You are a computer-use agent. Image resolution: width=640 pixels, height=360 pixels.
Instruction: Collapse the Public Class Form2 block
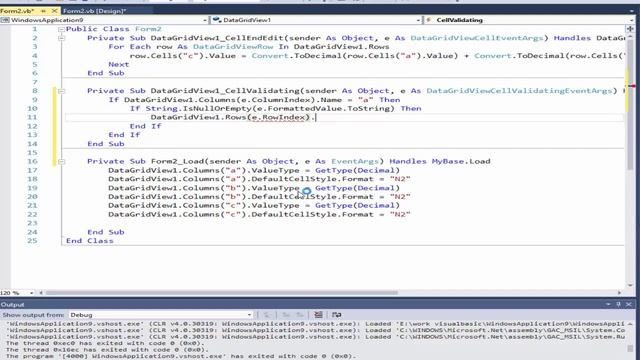(61, 29)
